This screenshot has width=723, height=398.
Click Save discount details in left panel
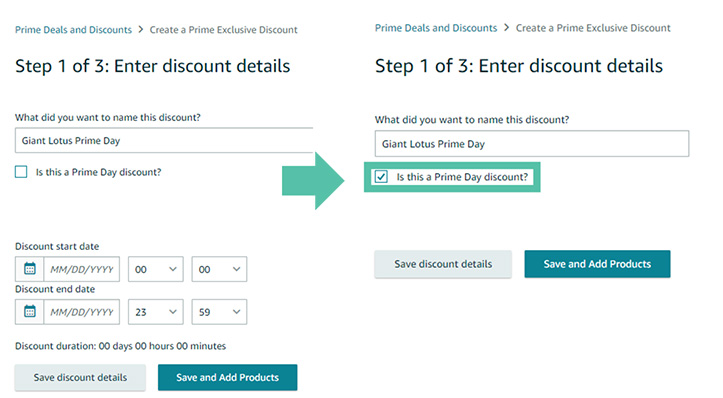coord(80,377)
